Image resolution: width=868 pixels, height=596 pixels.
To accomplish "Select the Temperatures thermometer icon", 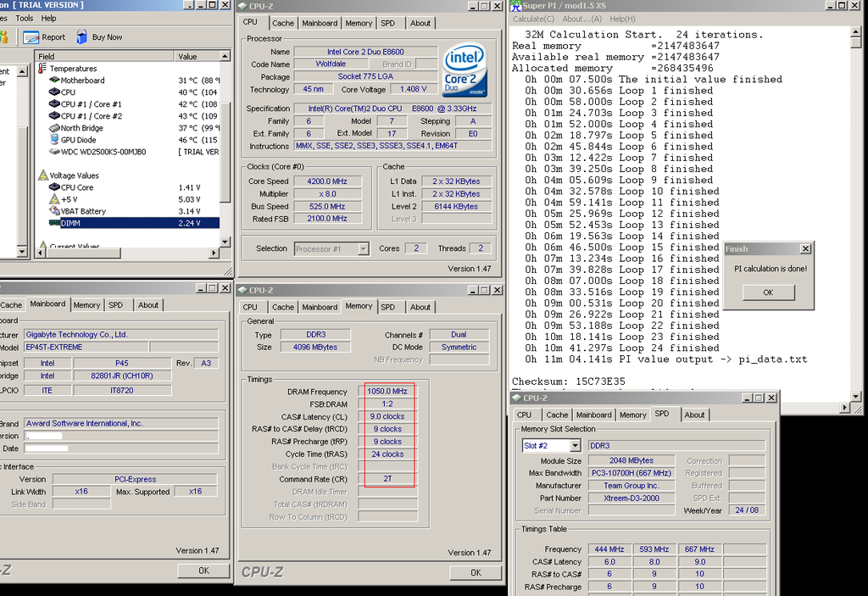I will 43,69.
